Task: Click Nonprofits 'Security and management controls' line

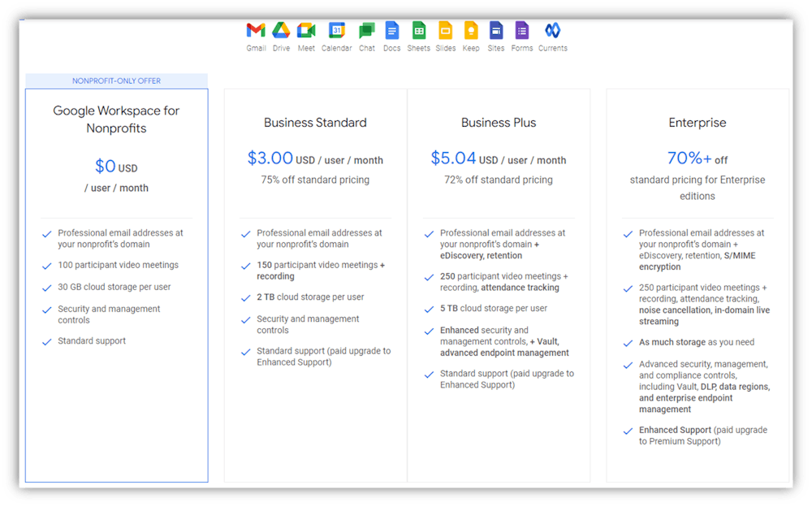Action: [109, 314]
